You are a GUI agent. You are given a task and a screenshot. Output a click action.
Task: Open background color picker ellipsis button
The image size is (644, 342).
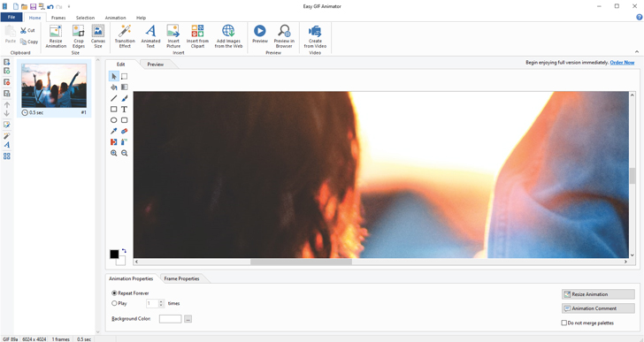(x=188, y=319)
